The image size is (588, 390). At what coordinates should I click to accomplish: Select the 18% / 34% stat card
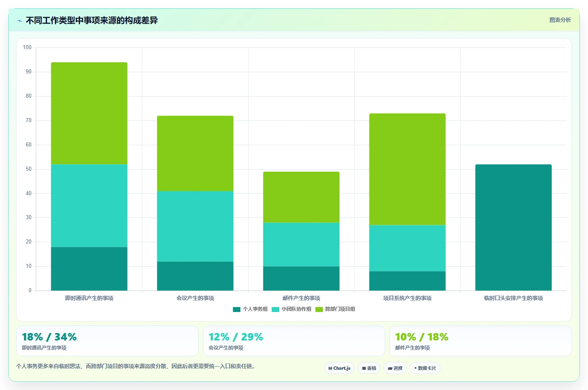[107, 341]
